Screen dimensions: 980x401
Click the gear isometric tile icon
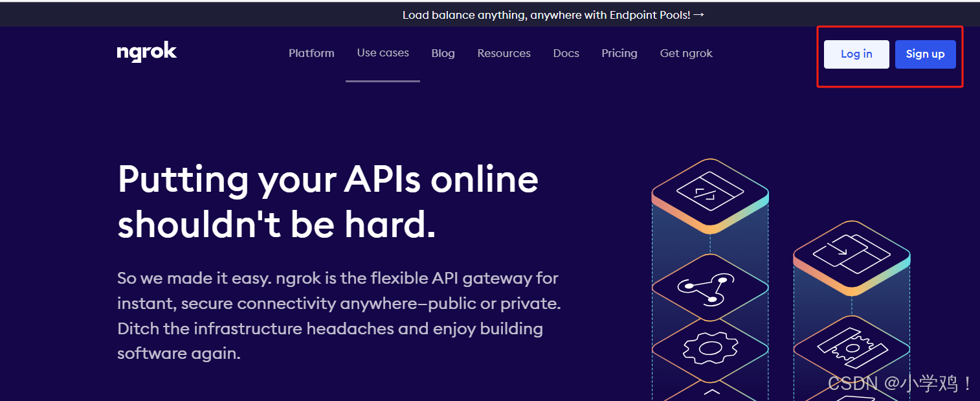[x=710, y=349]
